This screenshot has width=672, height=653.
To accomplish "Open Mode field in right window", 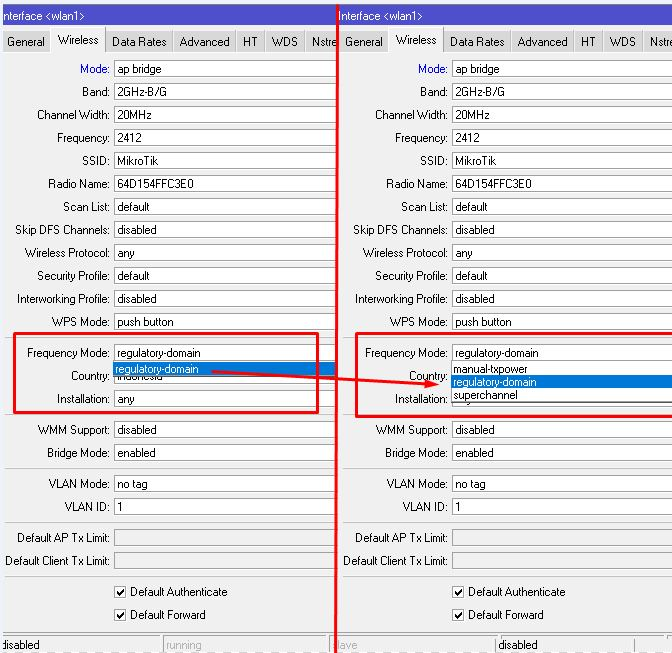I will tap(562, 69).
